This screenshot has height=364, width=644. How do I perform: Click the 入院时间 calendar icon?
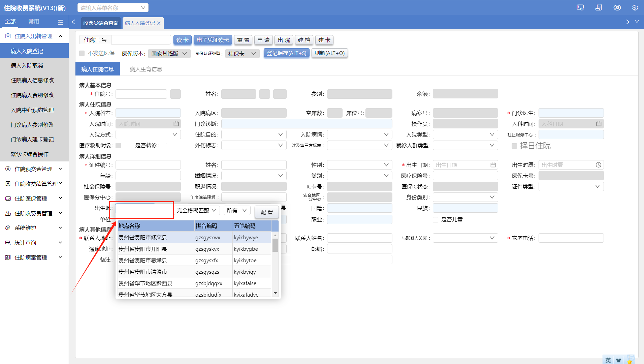tap(176, 124)
